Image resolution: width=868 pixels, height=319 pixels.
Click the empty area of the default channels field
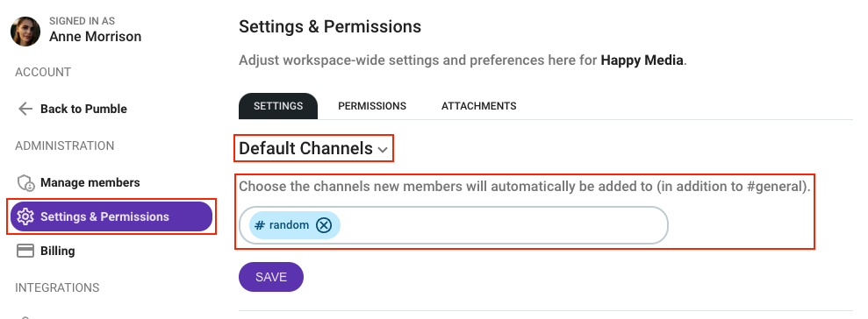tap(504, 225)
